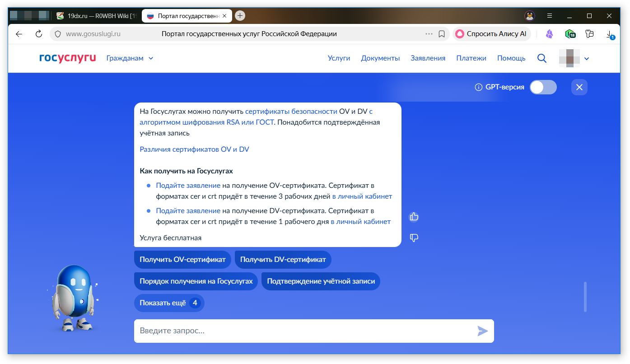Open the Услуги menu item

pyautogui.click(x=339, y=58)
